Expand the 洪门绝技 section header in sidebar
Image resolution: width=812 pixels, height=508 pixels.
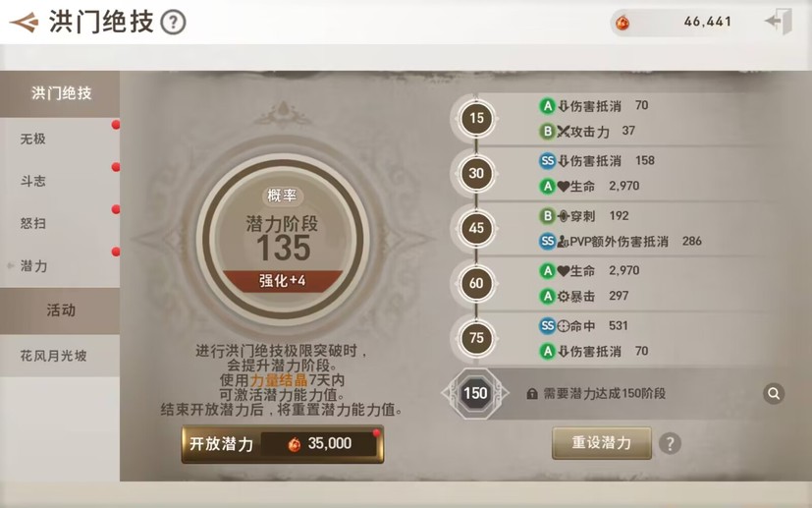tap(60, 93)
